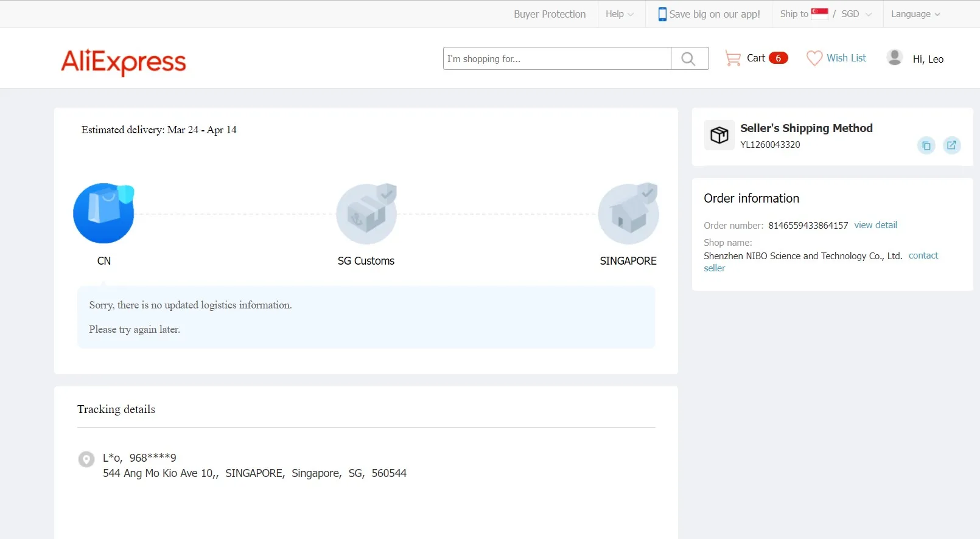Image resolution: width=980 pixels, height=539 pixels.
Task: Click the view detail link
Action: pos(875,225)
